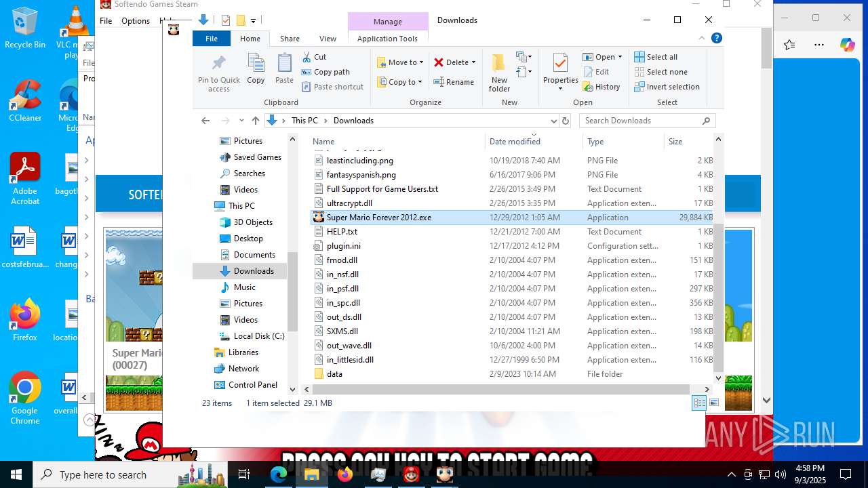This screenshot has height=488, width=868.
Task: Open Firefox desktop shortcut
Action: pyautogui.click(x=25, y=321)
